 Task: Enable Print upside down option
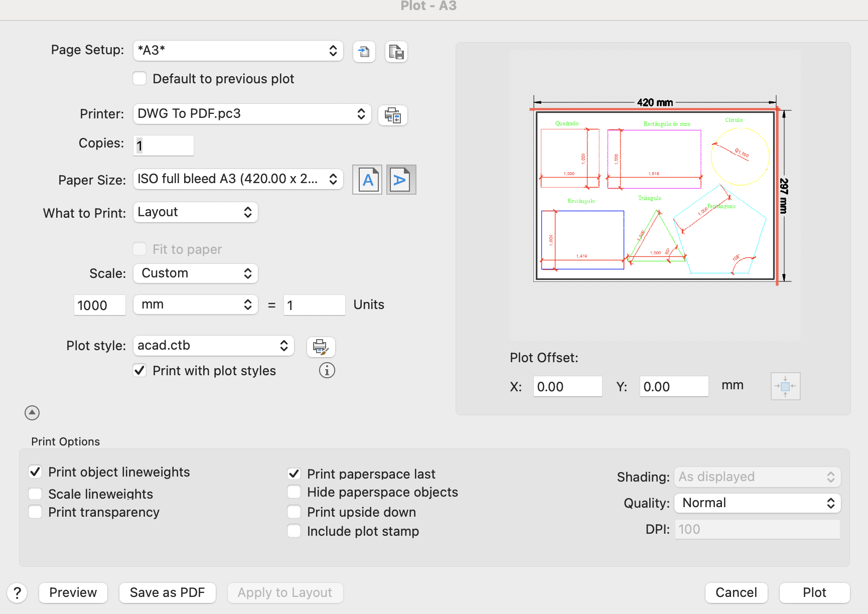click(x=295, y=512)
